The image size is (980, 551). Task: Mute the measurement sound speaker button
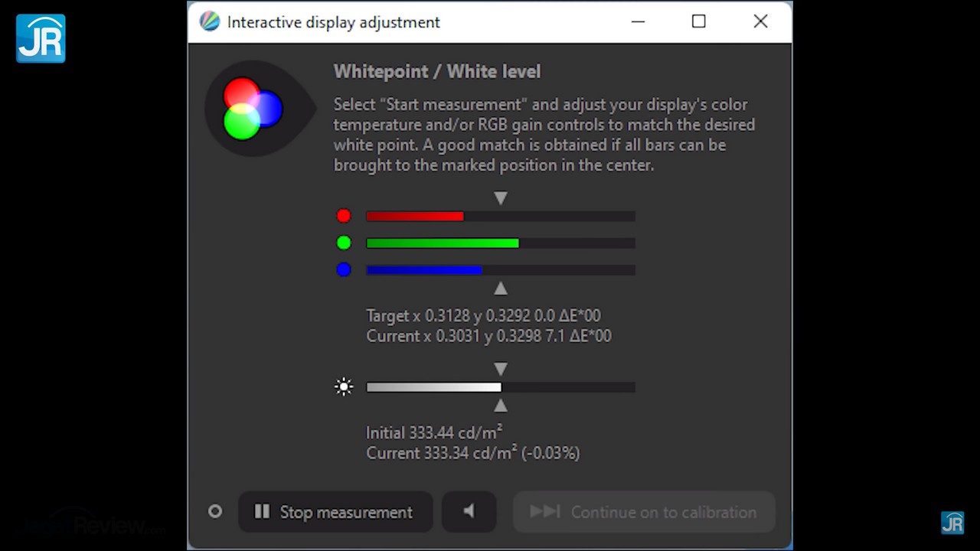pos(469,512)
